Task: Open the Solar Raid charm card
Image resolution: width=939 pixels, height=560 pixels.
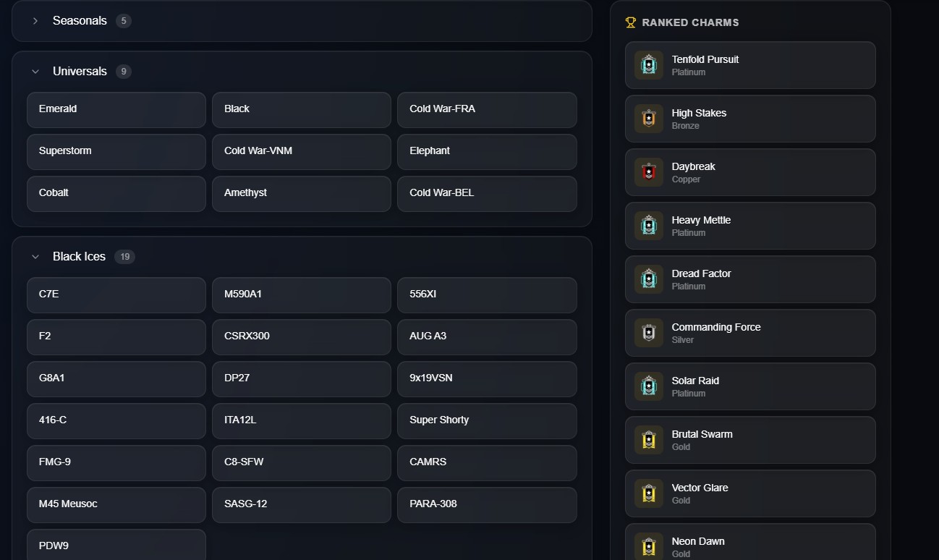Action: click(x=750, y=386)
